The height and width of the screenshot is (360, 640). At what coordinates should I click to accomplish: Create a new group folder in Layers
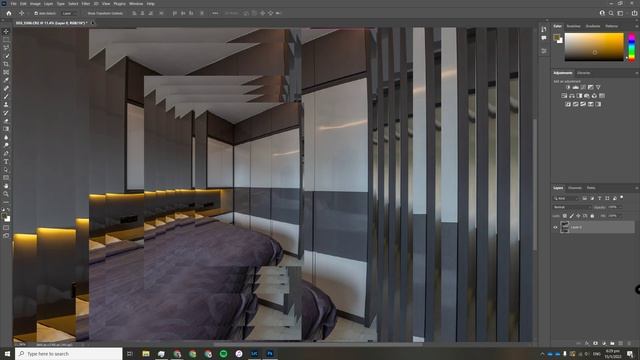pyautogui.click(x=612, y=343)
